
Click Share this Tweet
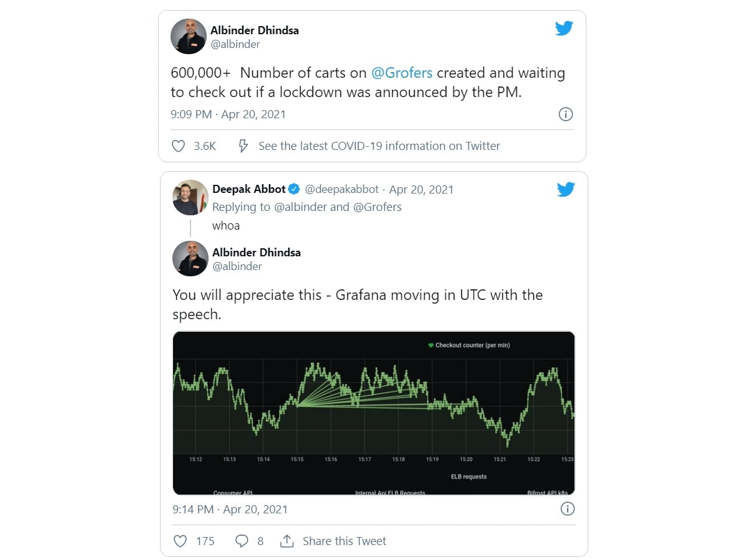pos(344,541)
